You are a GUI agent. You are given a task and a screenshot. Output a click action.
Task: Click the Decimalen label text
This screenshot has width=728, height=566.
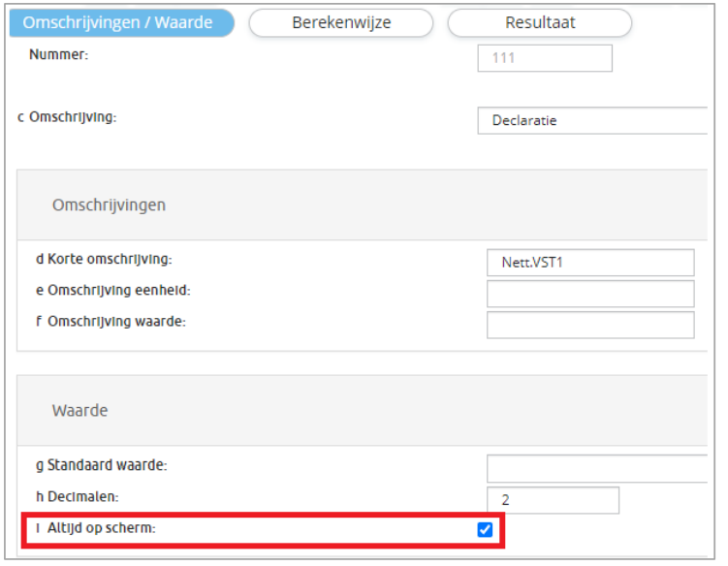point(83,496)
